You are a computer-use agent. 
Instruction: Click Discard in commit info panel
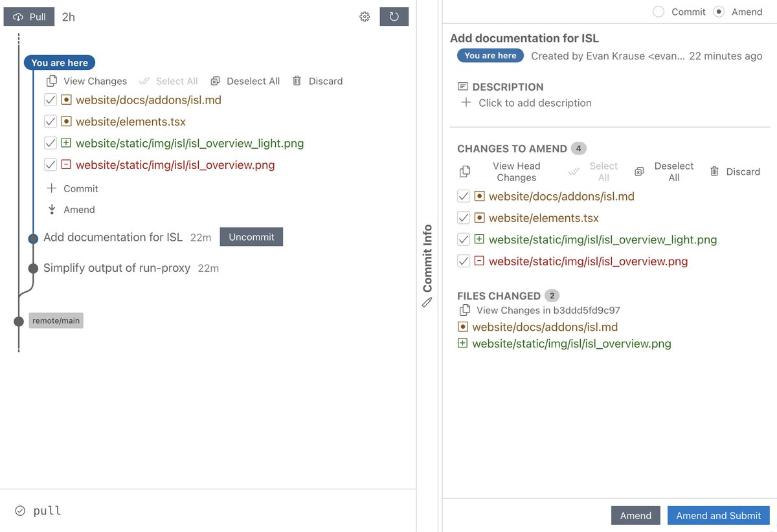coord(735,172)
